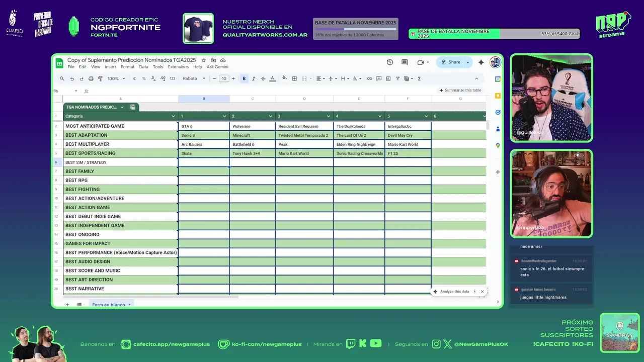
Task: Get add-ons plus icon in side panel
Action: pos(498,172)
